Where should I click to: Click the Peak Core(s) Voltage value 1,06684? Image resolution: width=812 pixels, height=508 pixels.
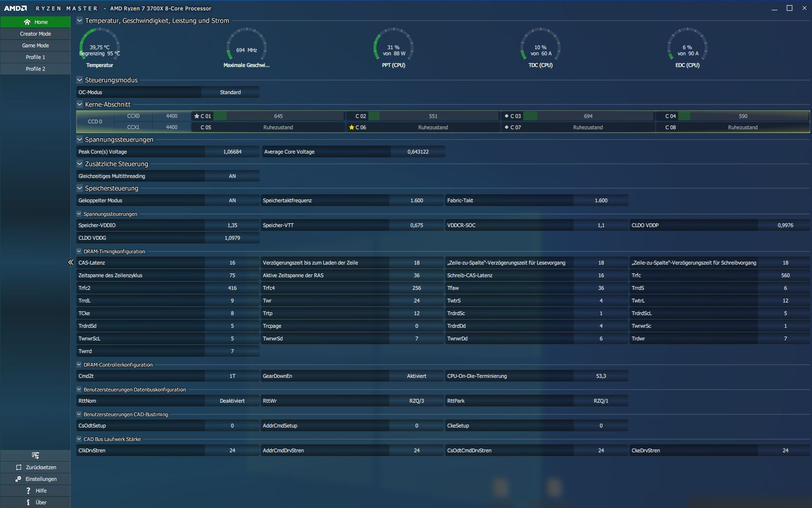(x=232, y=152)
